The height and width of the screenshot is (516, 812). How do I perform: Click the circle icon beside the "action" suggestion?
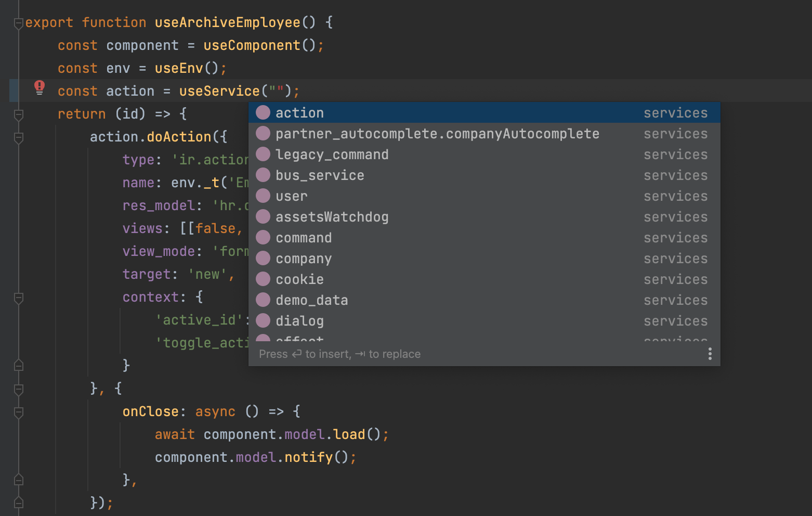263,112
